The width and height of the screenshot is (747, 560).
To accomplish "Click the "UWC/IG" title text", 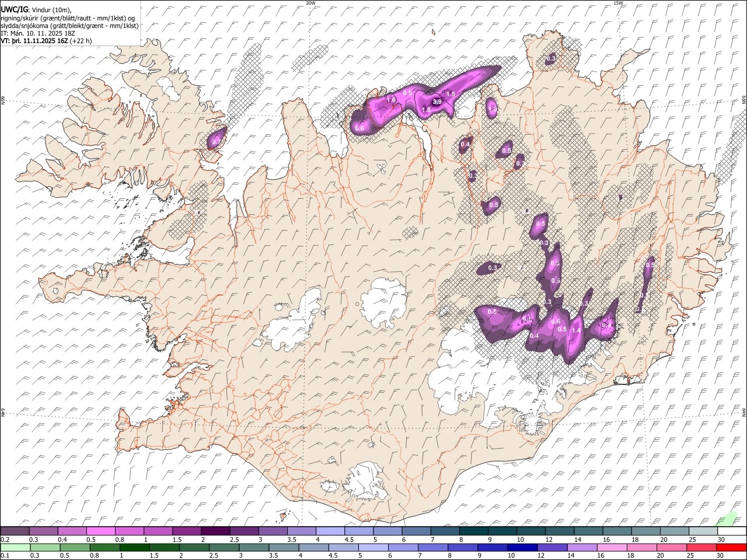I will (14, 9).
